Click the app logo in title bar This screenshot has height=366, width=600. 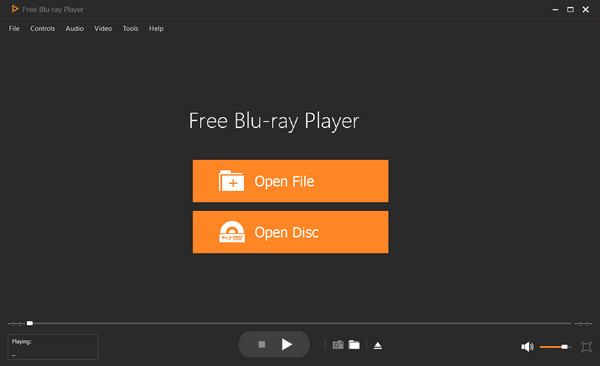[15, 9]
